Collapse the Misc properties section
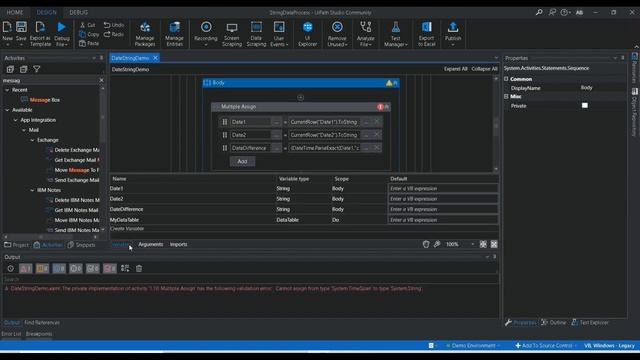 point(506,96)
